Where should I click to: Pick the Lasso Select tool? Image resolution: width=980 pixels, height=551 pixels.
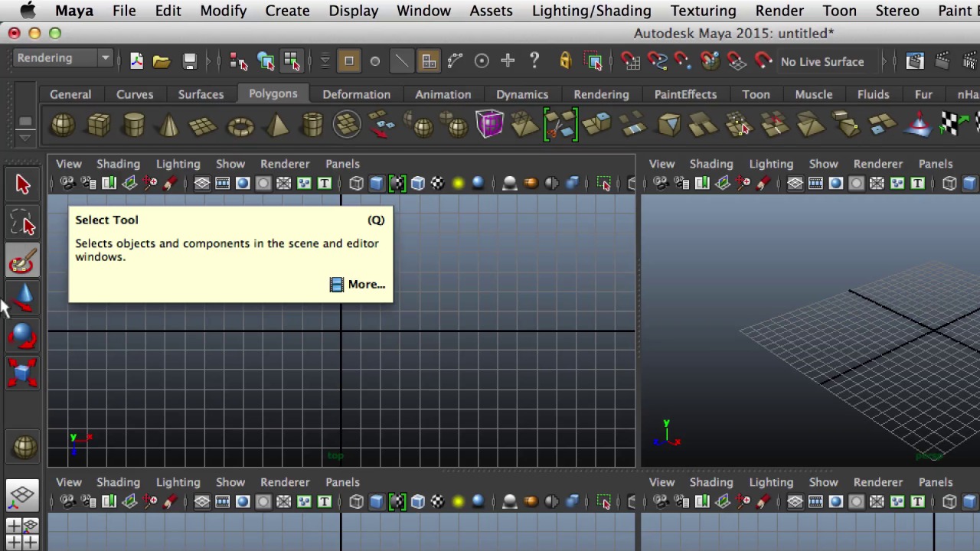pos(22,223)
